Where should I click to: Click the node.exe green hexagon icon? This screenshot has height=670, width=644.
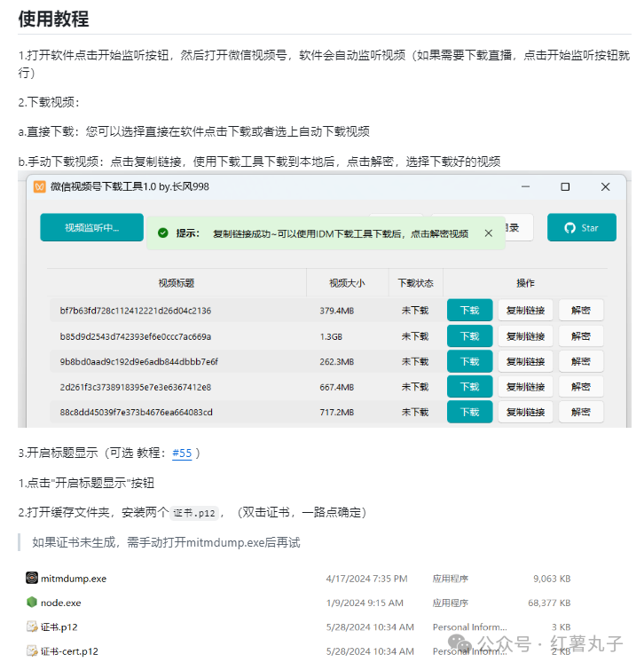click(x=32, y=602)
